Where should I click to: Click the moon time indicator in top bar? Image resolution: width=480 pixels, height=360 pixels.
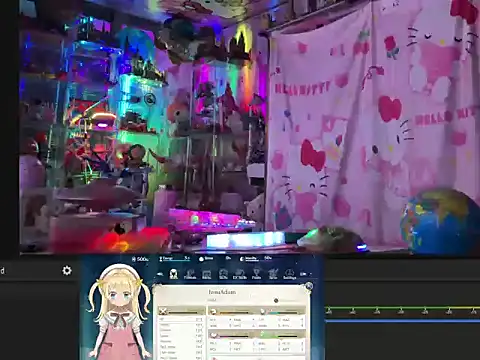point(255,259)
